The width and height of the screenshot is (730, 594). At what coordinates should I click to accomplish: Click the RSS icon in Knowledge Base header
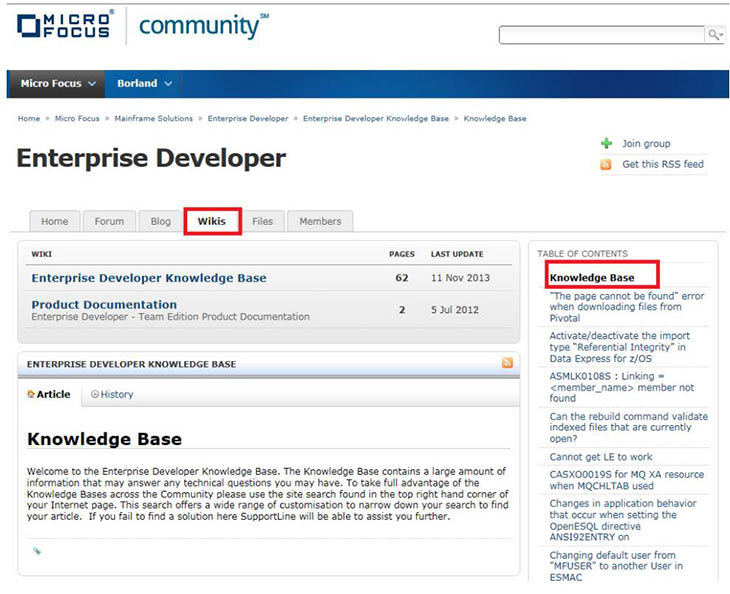(507, 363)
